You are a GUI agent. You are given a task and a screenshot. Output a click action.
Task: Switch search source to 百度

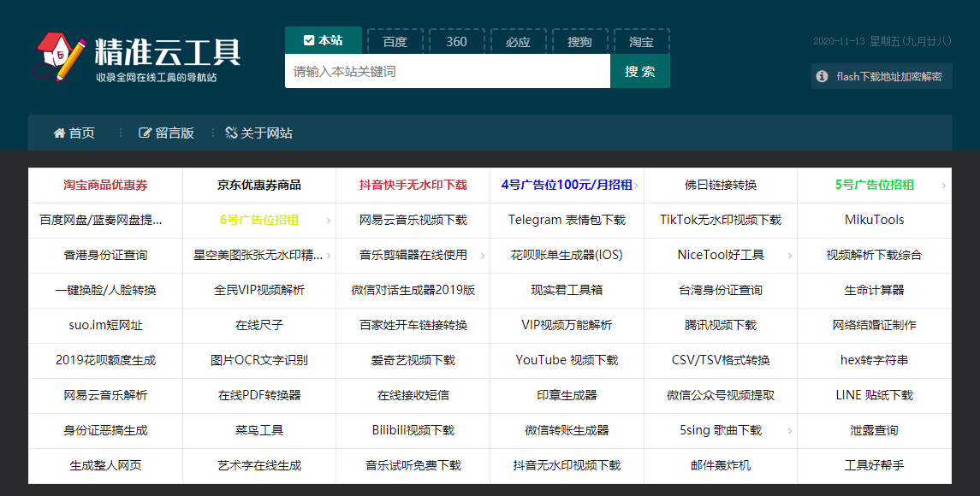pyautogui.click(x=395, y=41)
